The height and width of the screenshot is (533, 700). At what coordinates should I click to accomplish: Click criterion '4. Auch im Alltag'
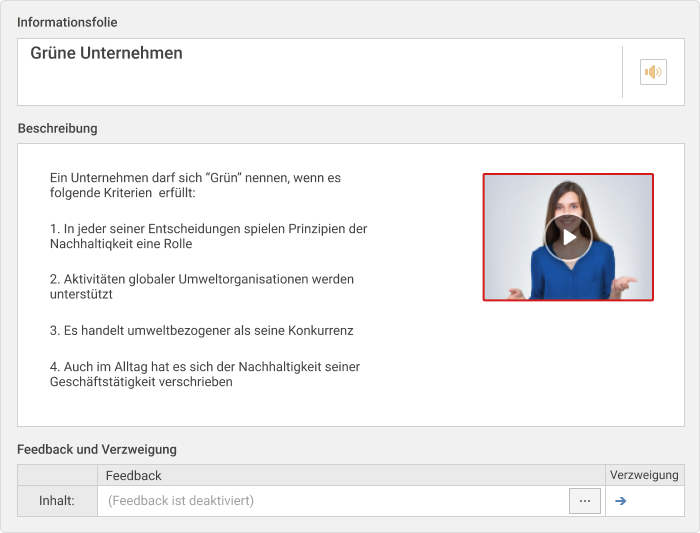(x=205, y=374)
